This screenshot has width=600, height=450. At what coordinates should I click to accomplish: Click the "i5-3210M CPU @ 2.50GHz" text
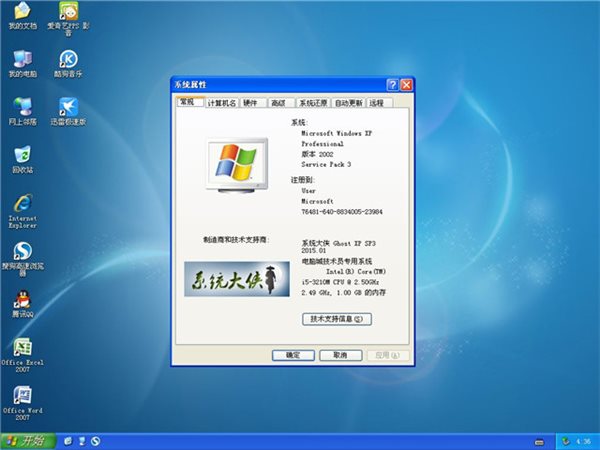(340, 282)
